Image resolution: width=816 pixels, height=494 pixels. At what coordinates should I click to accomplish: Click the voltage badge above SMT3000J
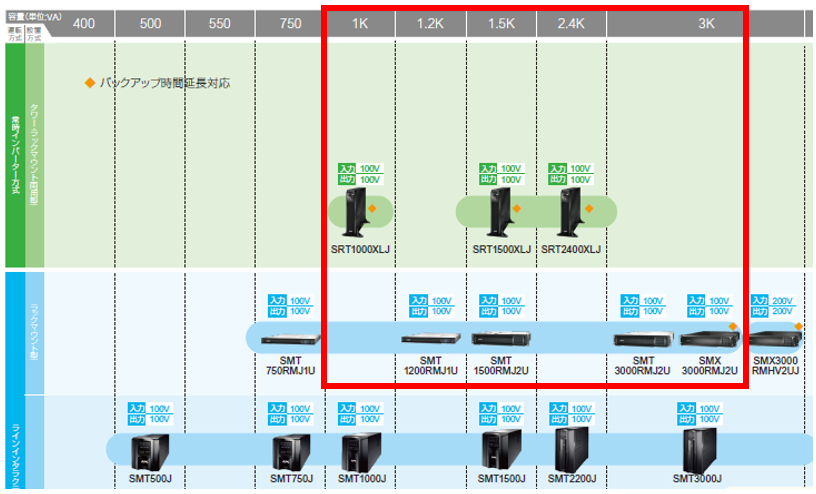(699, 414)
